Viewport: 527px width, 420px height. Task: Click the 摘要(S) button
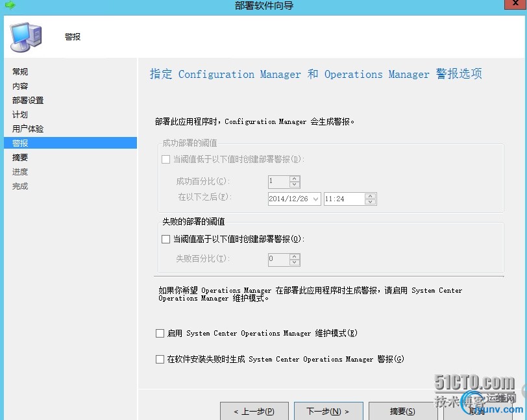tap(402, 412)
